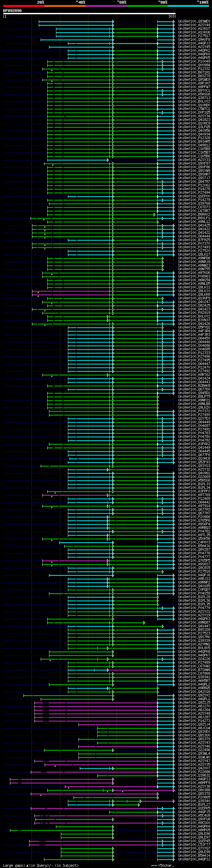
Task: Open the UniRef100_Q41425 entry
Action: click(x=194, y=226)
